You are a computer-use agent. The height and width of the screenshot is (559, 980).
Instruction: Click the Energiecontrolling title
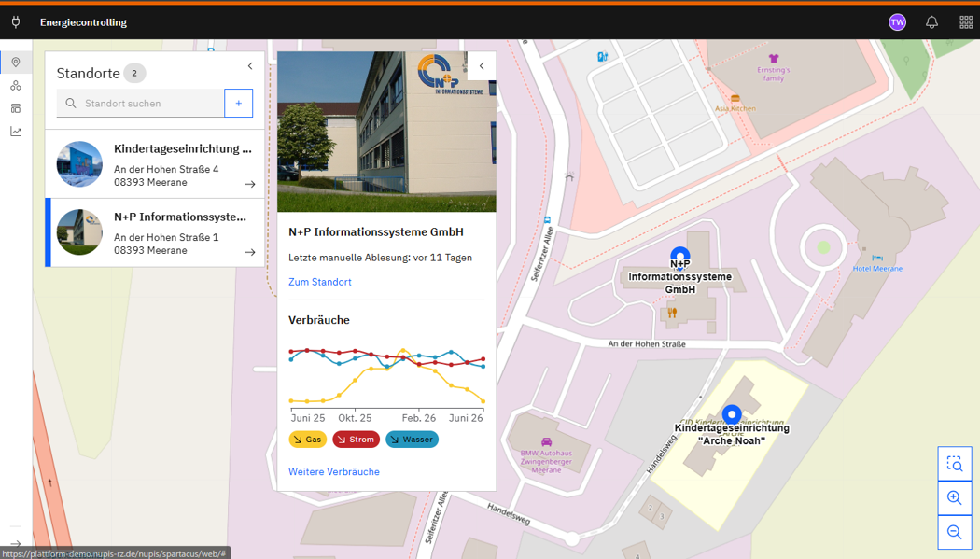point(83,22)
